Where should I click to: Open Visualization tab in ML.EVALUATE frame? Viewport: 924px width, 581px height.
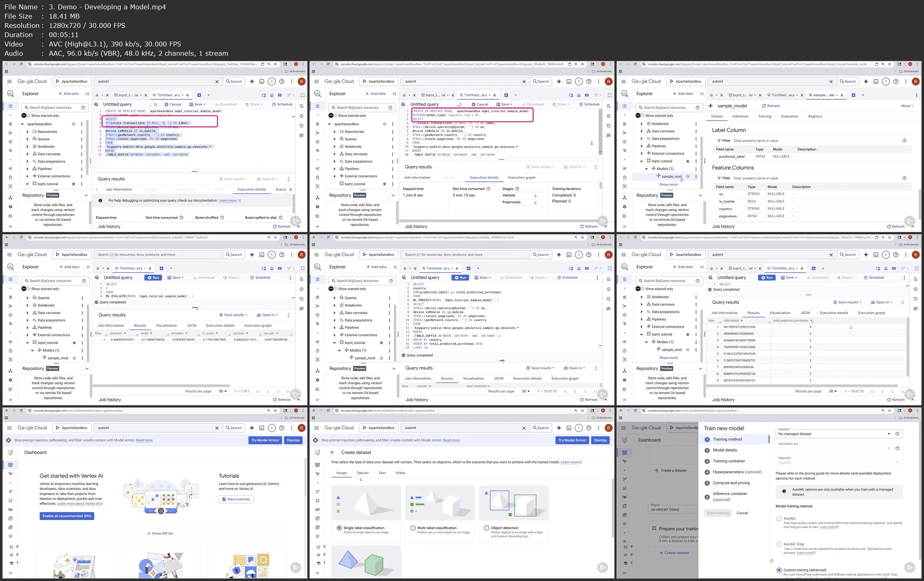[x=166, y=326]
